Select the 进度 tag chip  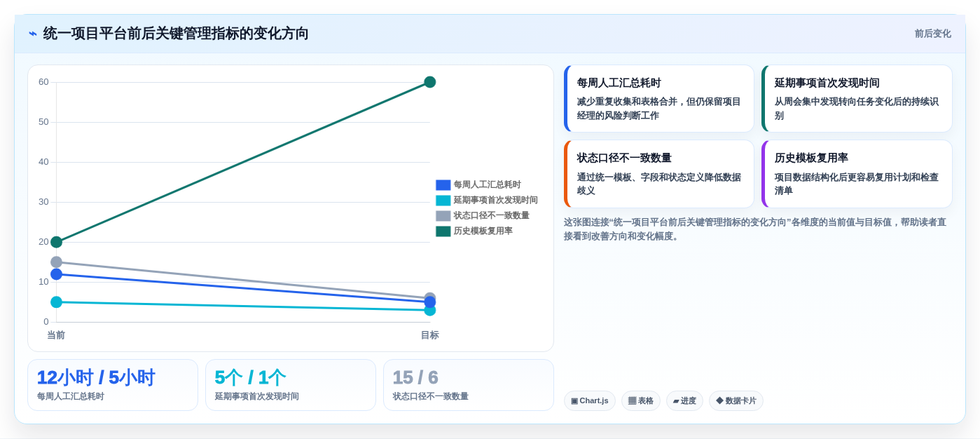coord(684,401)
